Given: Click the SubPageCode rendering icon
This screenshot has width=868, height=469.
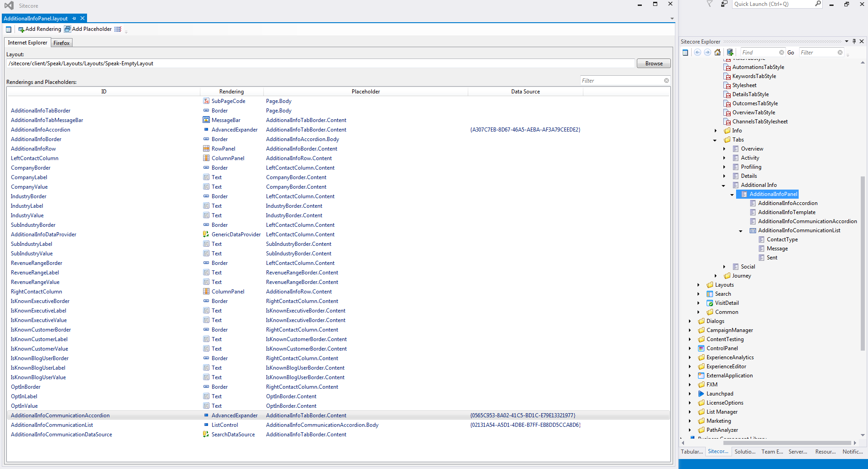Looking at the screenshot, I should [x=206, y=101].
